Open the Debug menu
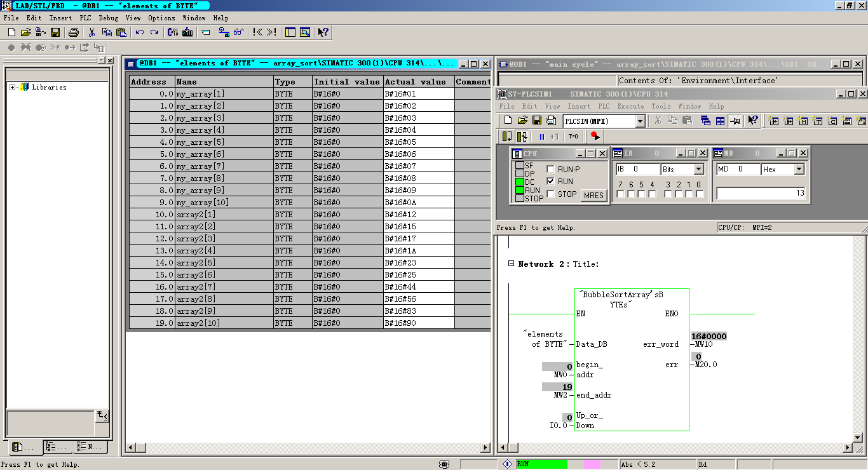 click(x=108, y=18)
